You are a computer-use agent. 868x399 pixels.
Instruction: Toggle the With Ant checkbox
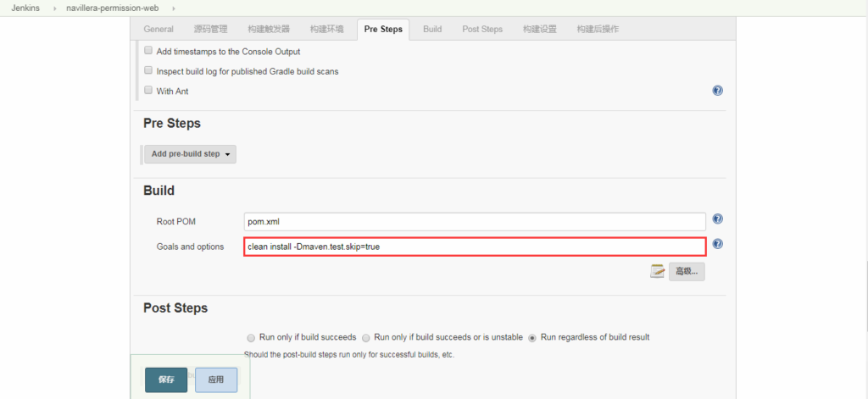(x=148, y=91)
